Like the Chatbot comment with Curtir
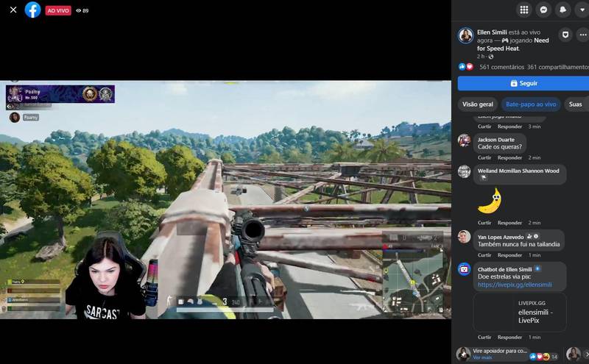The image size is (589, 364). point(484,337)
